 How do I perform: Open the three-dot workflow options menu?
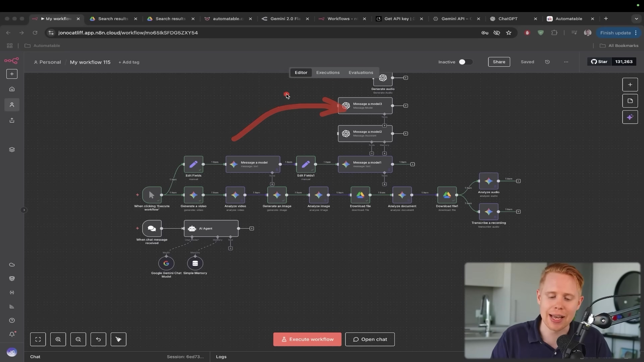click(x=566, y=62)
